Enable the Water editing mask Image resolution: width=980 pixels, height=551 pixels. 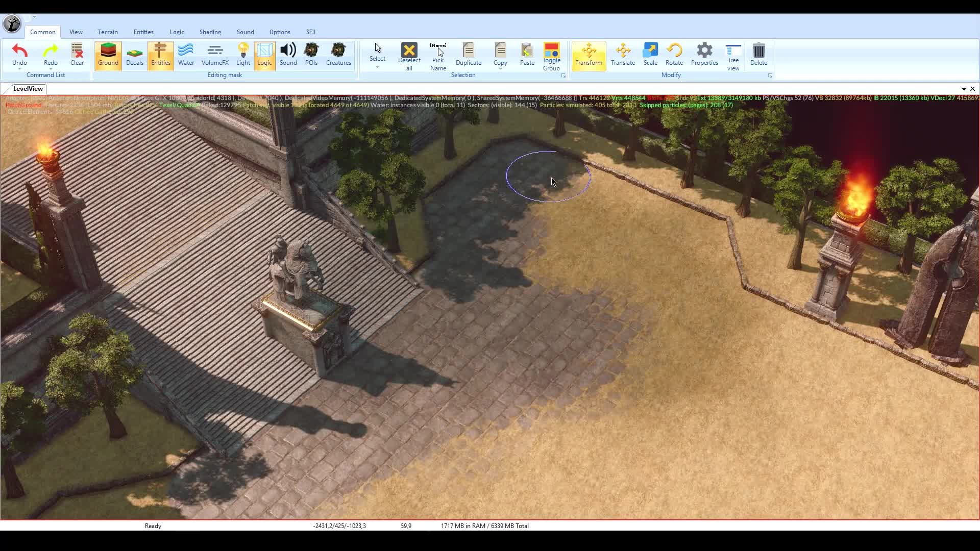pos(186,55)
